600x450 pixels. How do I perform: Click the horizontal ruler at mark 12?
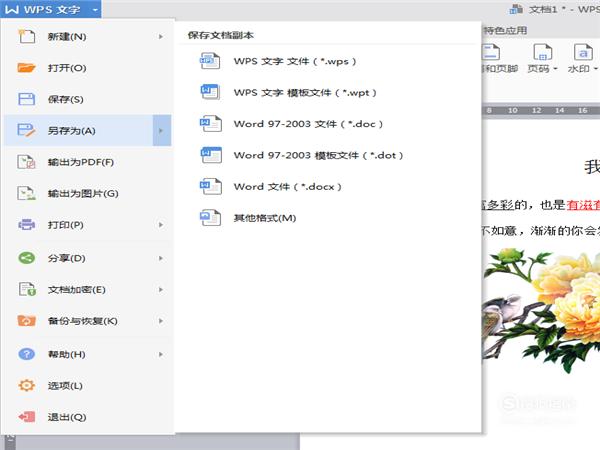click(x=536, y=110)
